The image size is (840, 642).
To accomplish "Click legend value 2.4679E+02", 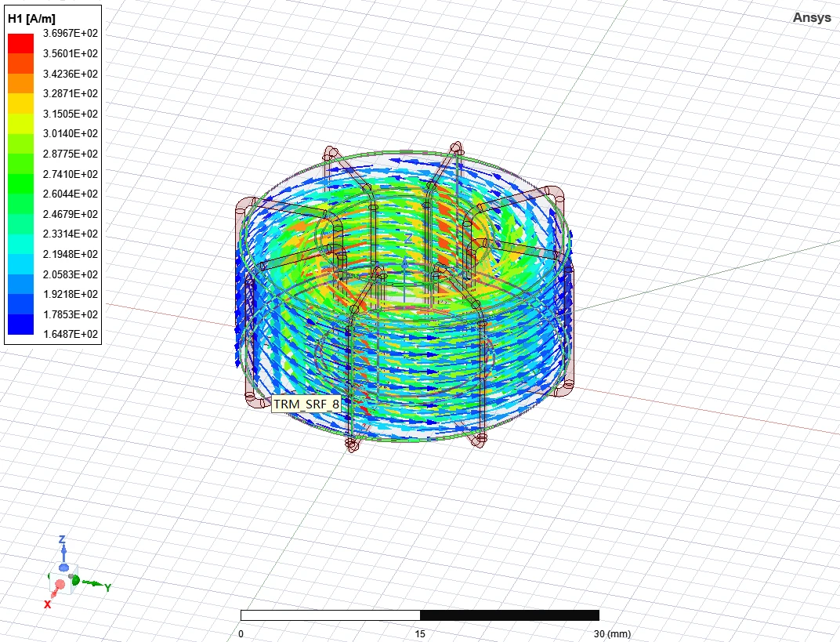I will click(x=71, y=214).
